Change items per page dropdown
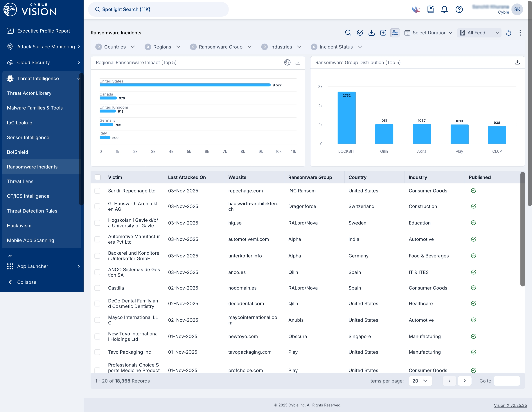 coord(420,381)
